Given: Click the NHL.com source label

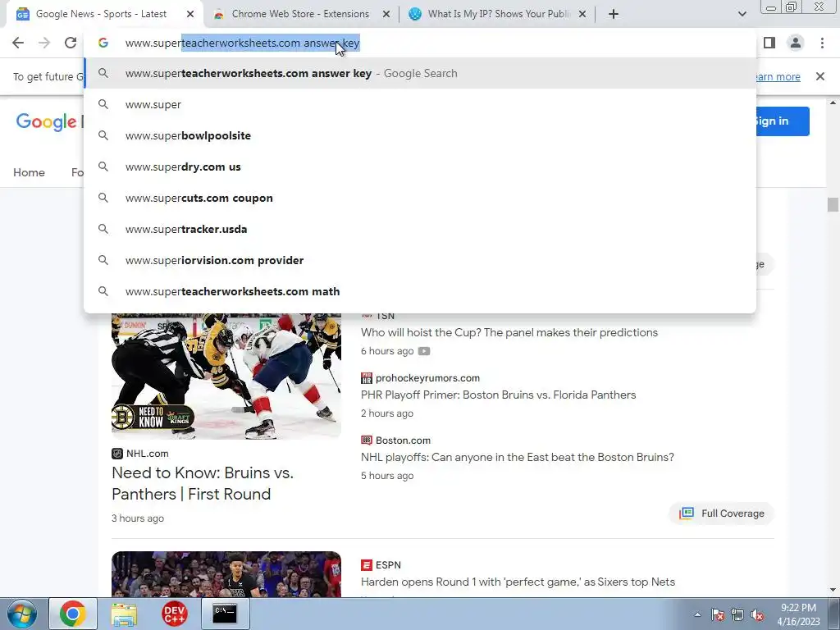Looking at the screenshot, I should click(148, 454).
